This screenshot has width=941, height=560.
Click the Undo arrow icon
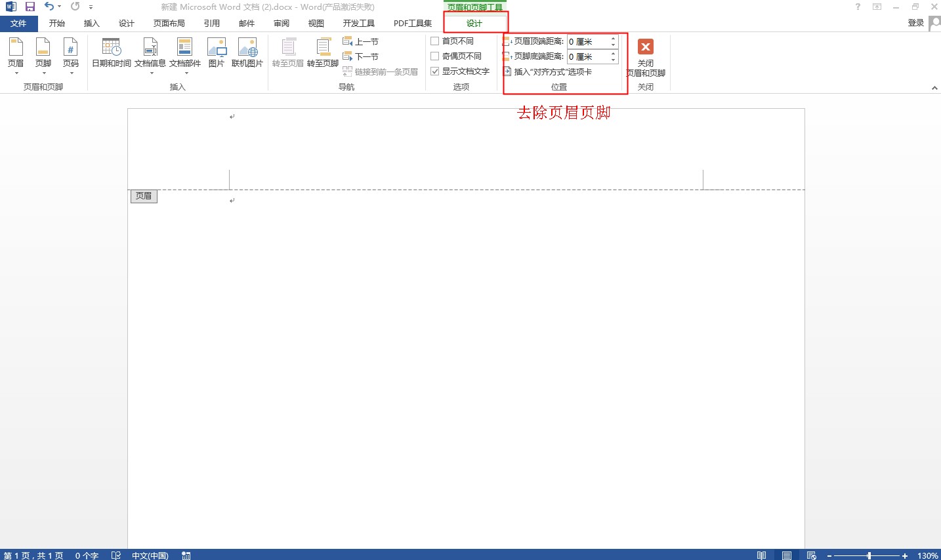tap(49, 7)
